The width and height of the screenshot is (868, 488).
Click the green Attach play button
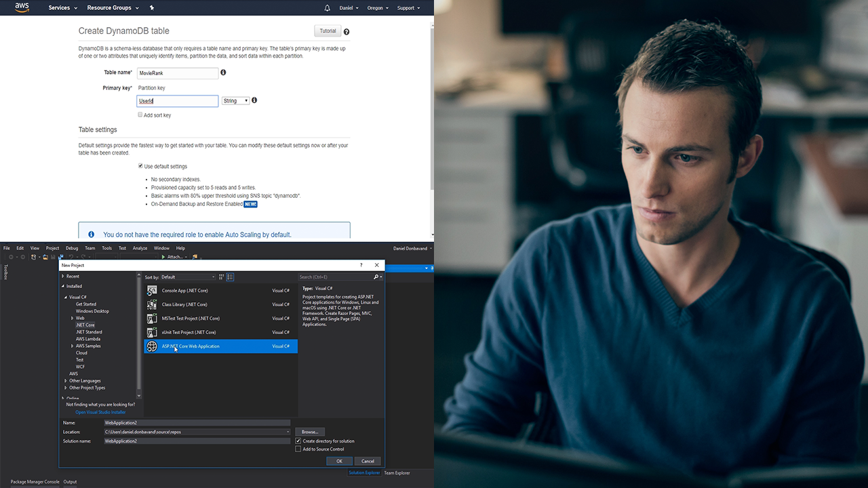click(163, 257)
